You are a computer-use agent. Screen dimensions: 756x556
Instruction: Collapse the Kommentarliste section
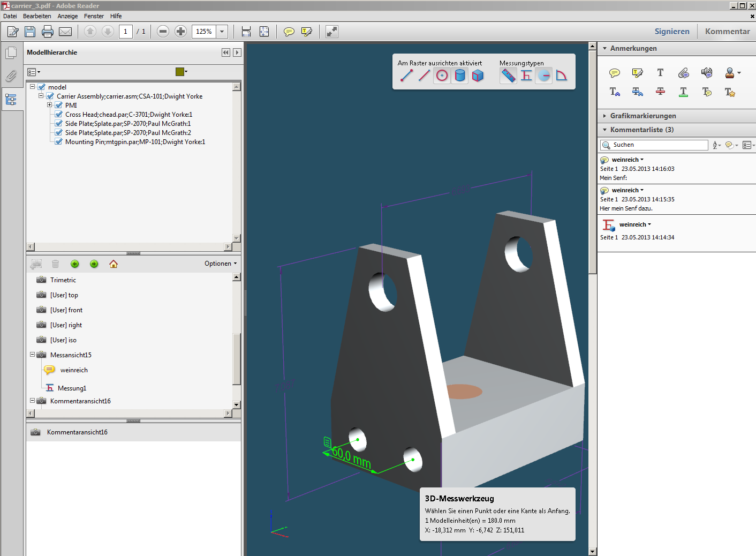coord(605,130)
